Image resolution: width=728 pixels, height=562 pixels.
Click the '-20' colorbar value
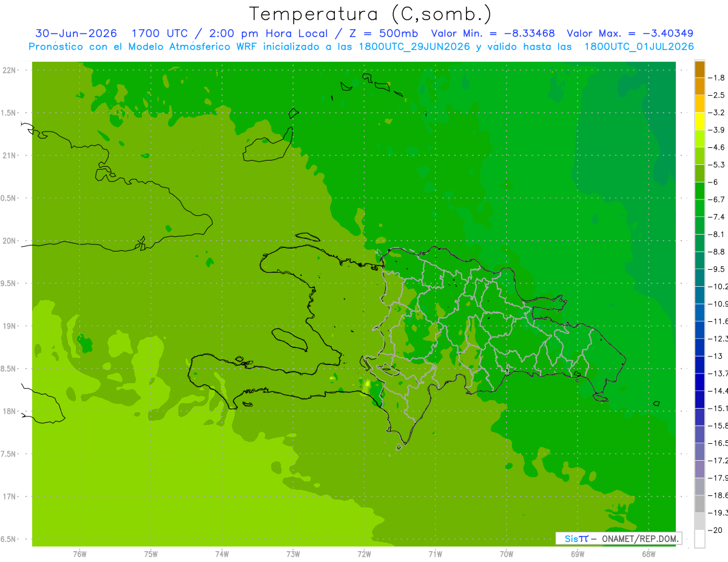pyautogui.click(x=715, y=529)
